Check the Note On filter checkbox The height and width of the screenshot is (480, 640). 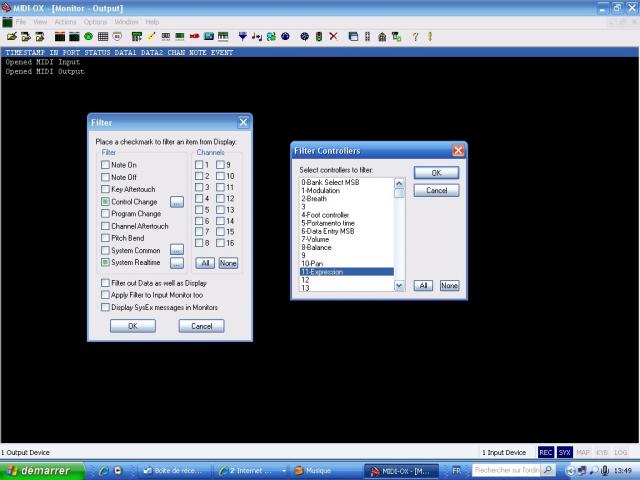pos(105,164)
